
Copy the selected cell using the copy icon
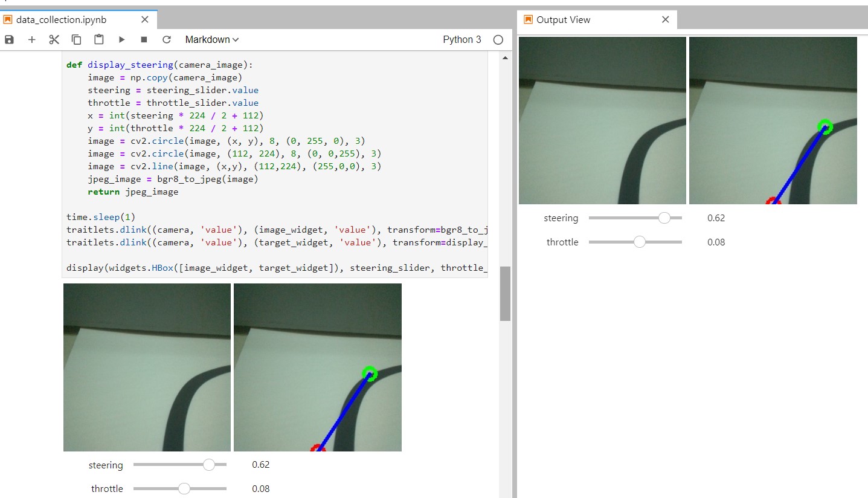click(77, 39)
